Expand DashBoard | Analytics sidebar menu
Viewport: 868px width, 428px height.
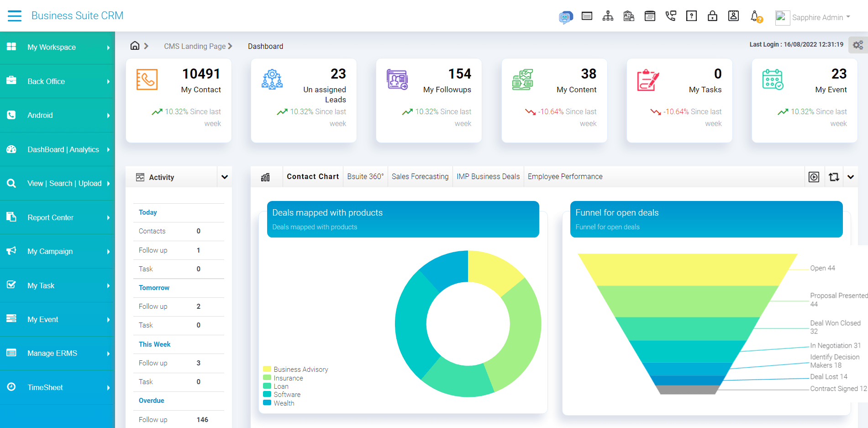tap(58, 149)
